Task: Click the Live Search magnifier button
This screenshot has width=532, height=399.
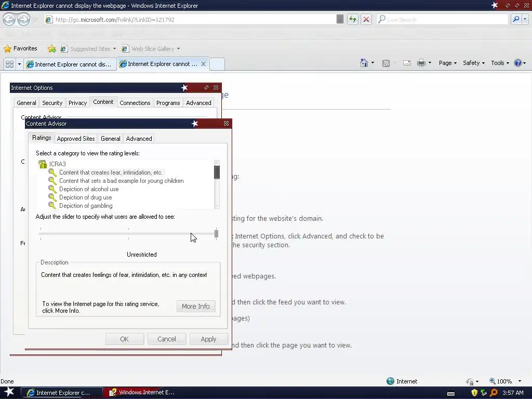Action: 516,19
